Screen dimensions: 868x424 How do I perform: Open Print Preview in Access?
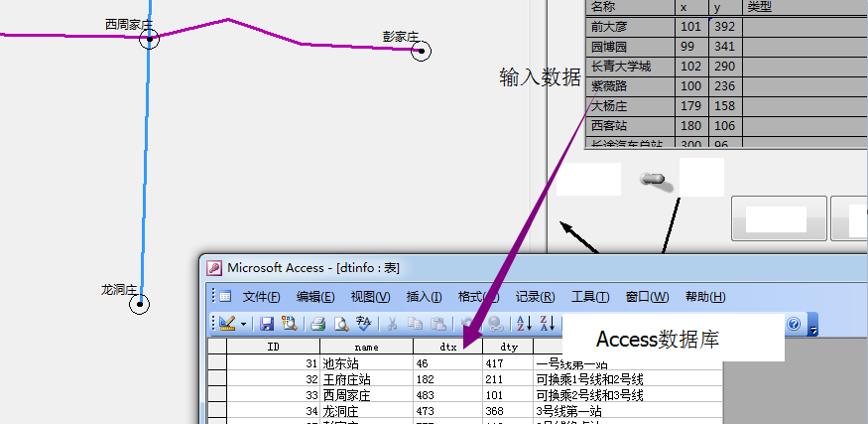click(x=340, y=324)
